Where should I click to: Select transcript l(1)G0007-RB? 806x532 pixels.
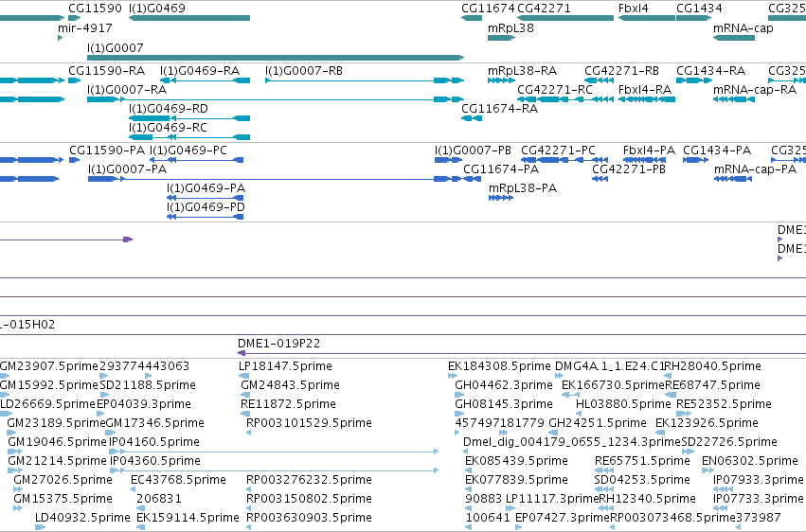pos(365,80)
